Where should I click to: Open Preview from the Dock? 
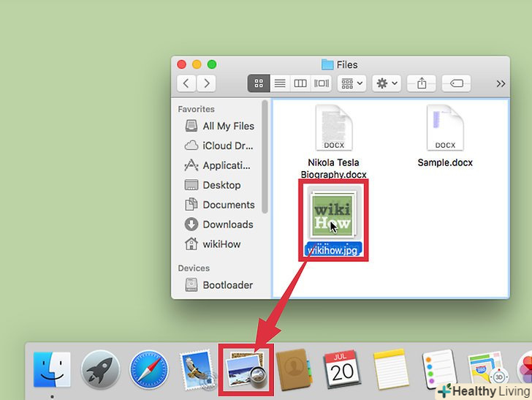pyautogui.click(x=247, y=370)
